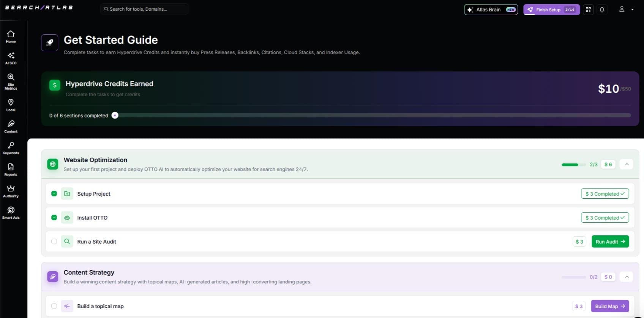Click the 0 of 6 sections completed text
This screenshot has width=644, height=318.
coord(79,115)
